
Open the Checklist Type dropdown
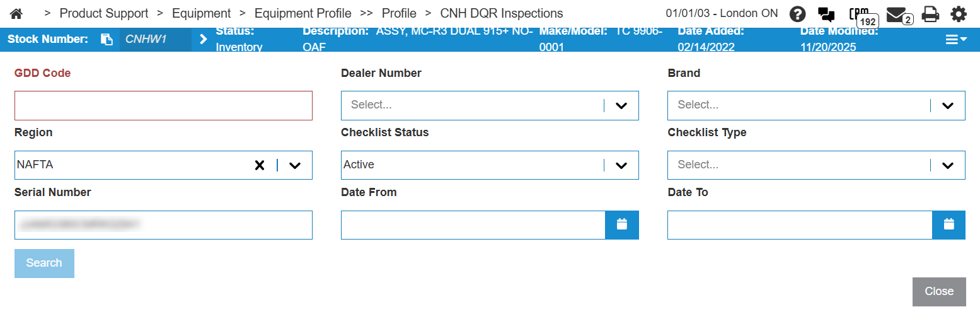(x=947, y=165)
